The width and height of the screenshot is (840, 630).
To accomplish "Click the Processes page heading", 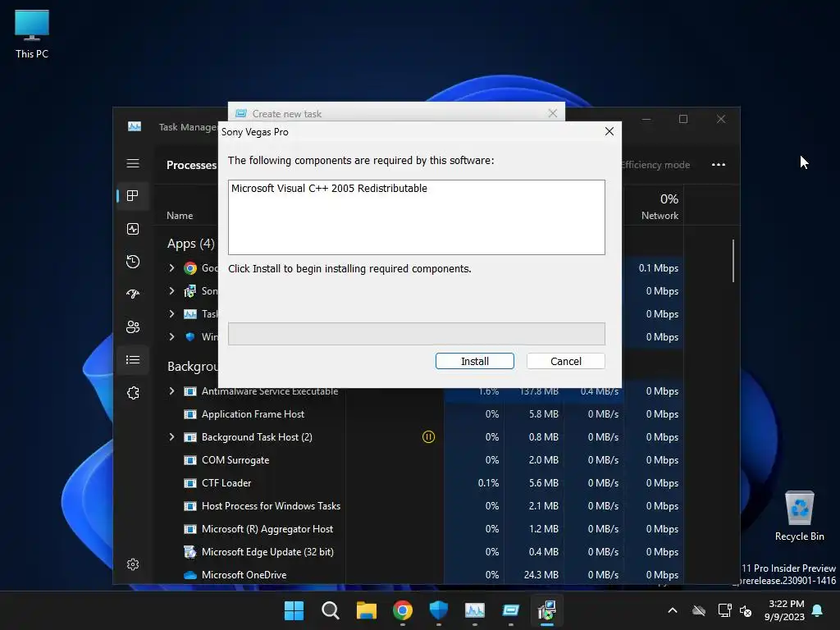I will click(191, 165).
